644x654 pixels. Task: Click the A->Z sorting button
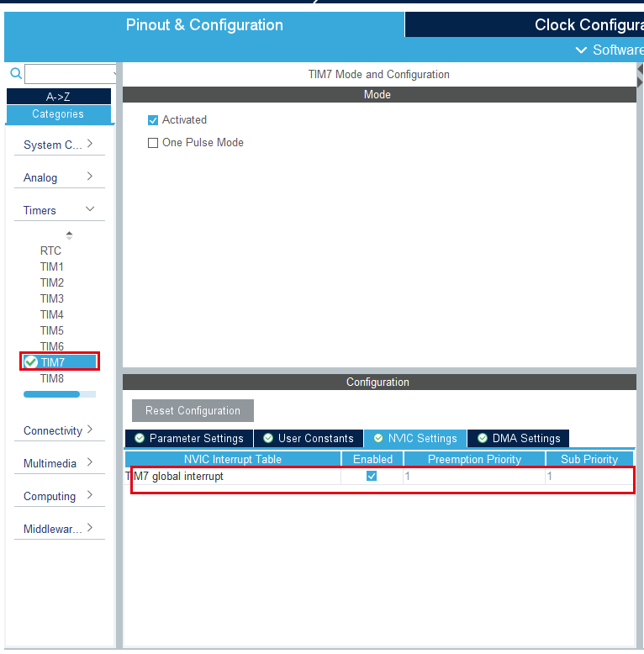[x=58, y=97]
